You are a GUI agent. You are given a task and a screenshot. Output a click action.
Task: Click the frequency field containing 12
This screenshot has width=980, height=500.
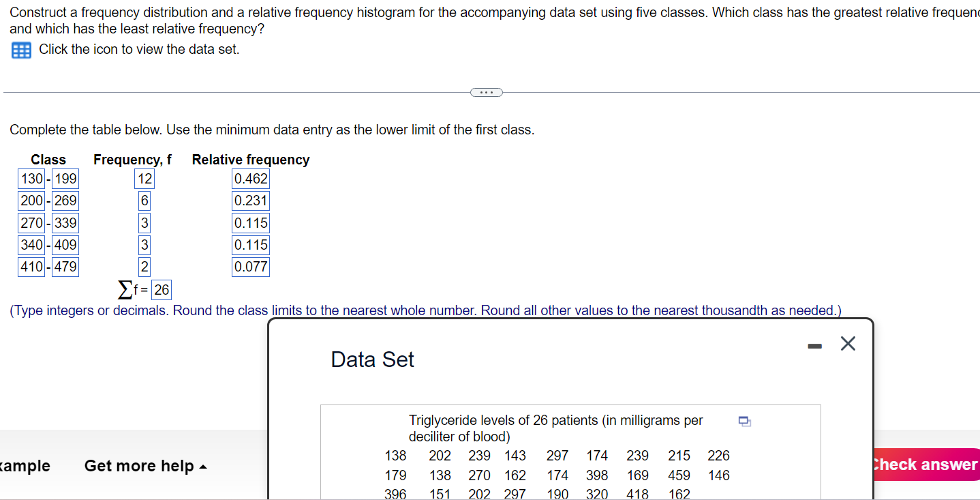pyautogui.click(x=144, y=178)
